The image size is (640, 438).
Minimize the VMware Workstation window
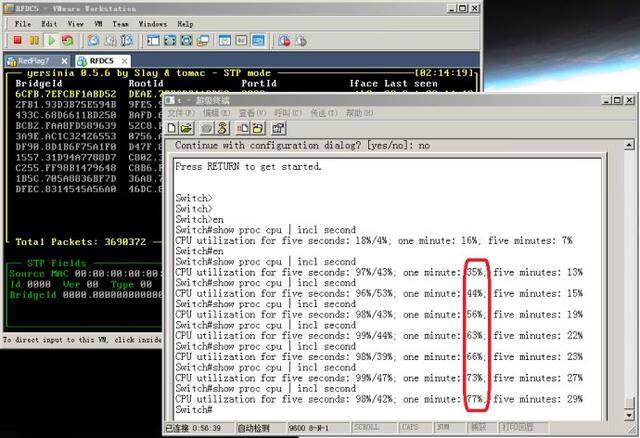coord(452,8)
